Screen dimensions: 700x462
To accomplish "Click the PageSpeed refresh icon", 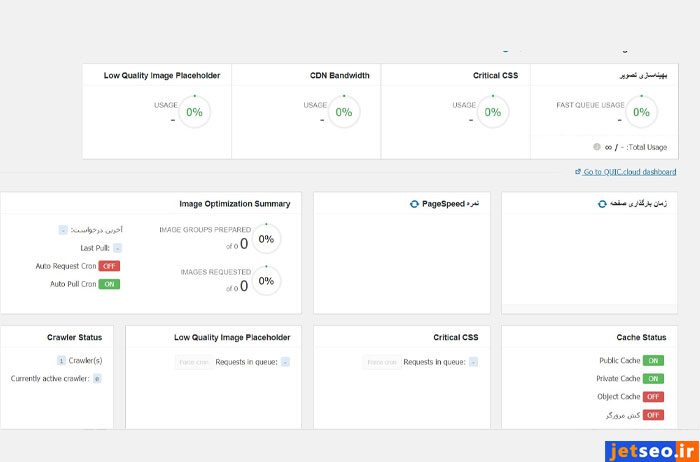I will (415, 204).
